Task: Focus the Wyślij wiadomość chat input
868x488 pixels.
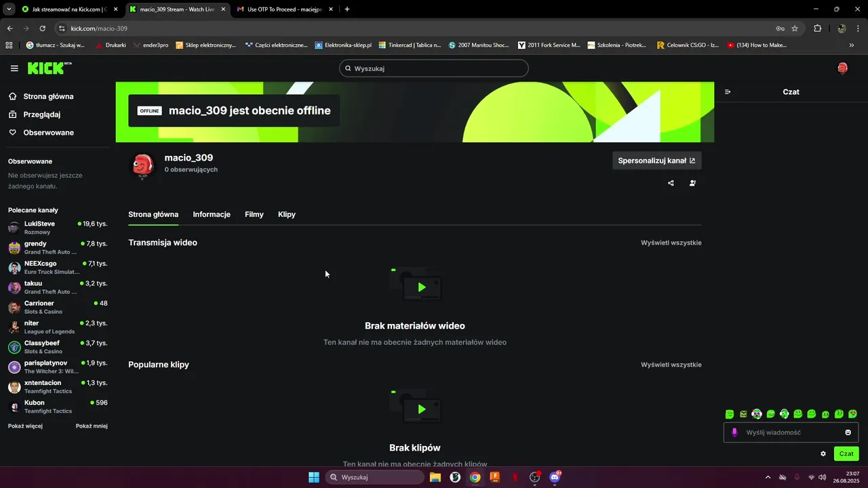Action: coord(791,432)
